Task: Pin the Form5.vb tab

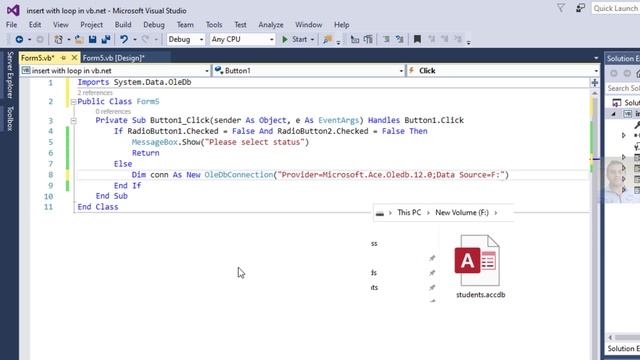Action: [63, 58]
